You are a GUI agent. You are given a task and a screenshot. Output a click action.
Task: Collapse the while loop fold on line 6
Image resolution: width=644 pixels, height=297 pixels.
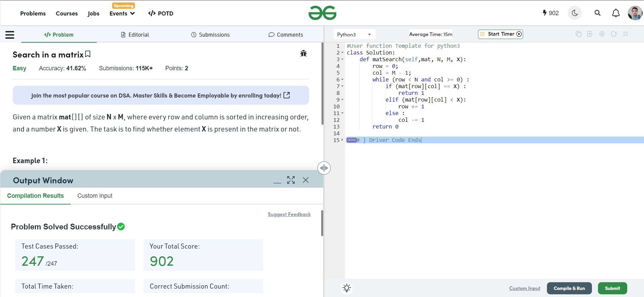tap(342, 79)
